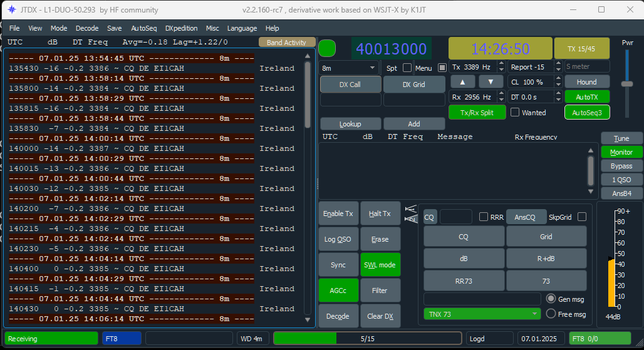Toggle the AutoTX button
The width and height of the screenshot is (644, 350).
(587, 97)
